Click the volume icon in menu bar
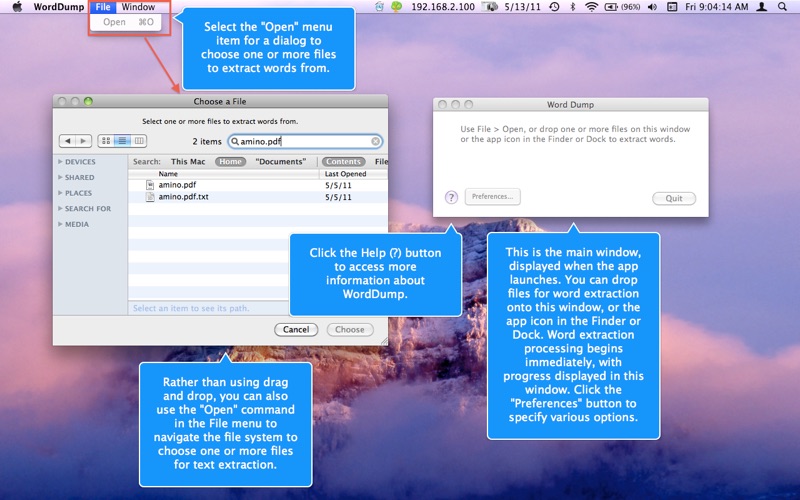The height and width of the screenshot is (500, 800). (652, 7)
